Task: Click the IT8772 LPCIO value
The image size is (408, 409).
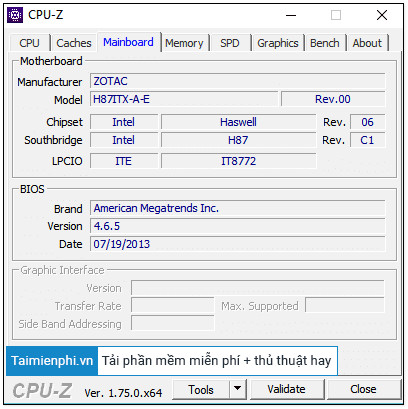Action: [x=238, y=161]
